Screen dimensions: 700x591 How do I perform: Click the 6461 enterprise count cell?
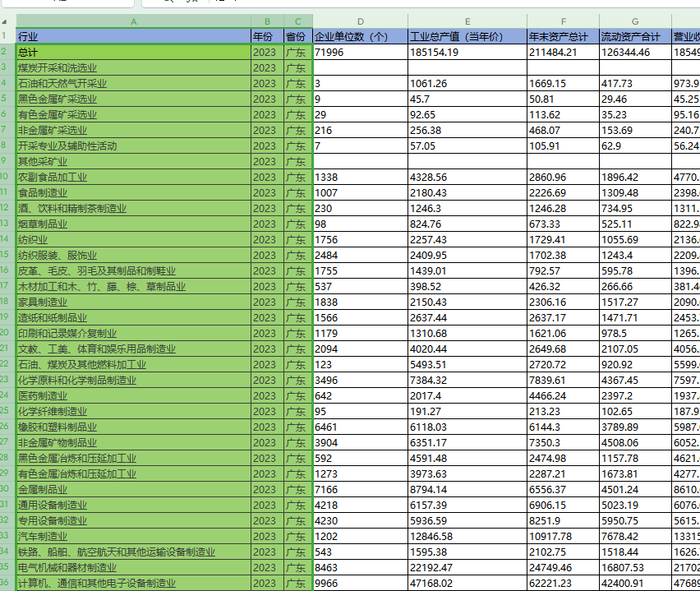tap(360, 427)
